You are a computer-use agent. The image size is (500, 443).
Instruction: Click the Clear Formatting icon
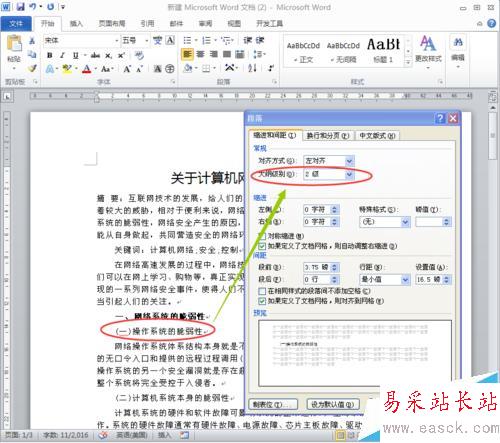[139, 55]
